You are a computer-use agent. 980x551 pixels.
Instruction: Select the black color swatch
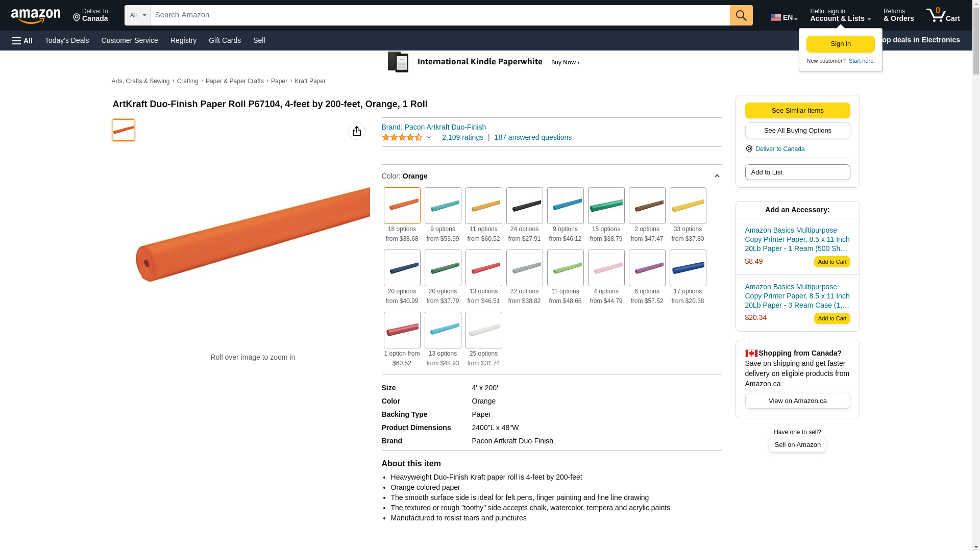pos(524,206)
